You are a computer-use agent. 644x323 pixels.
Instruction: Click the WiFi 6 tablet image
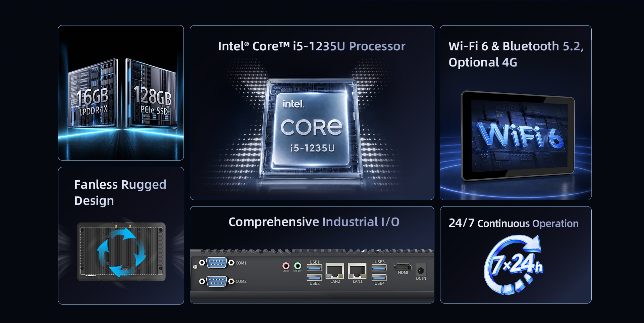[518, 136]
